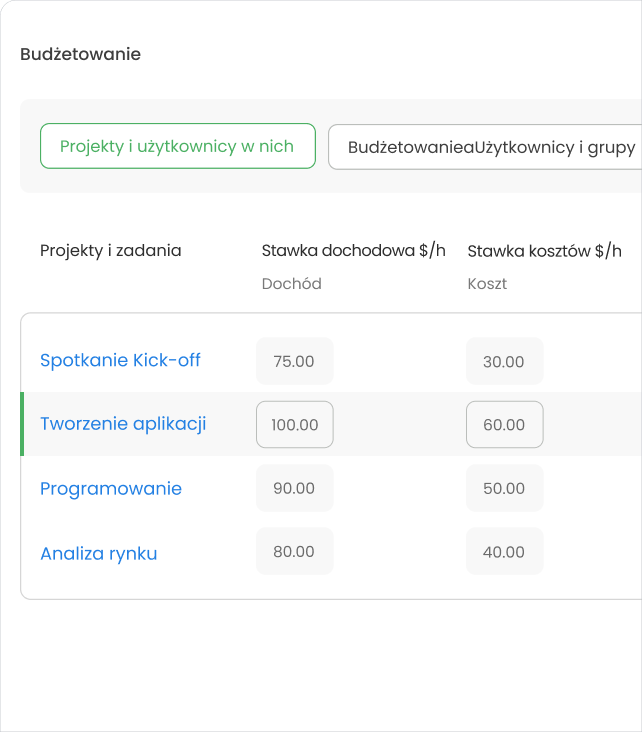Click the 'Stawka kosztów $/h' column header
The width and height of the screenshot is (642, 732).
[x=544, y=251]
